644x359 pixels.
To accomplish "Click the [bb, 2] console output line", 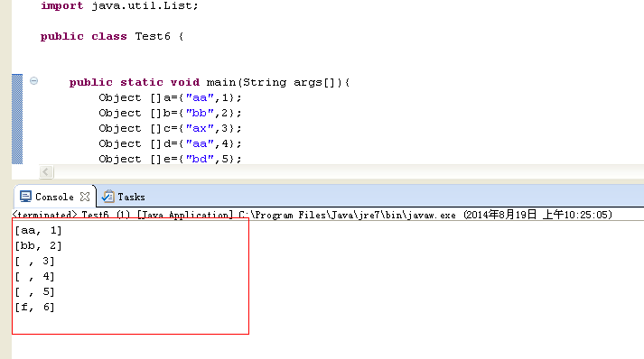I will click(38, 245).
